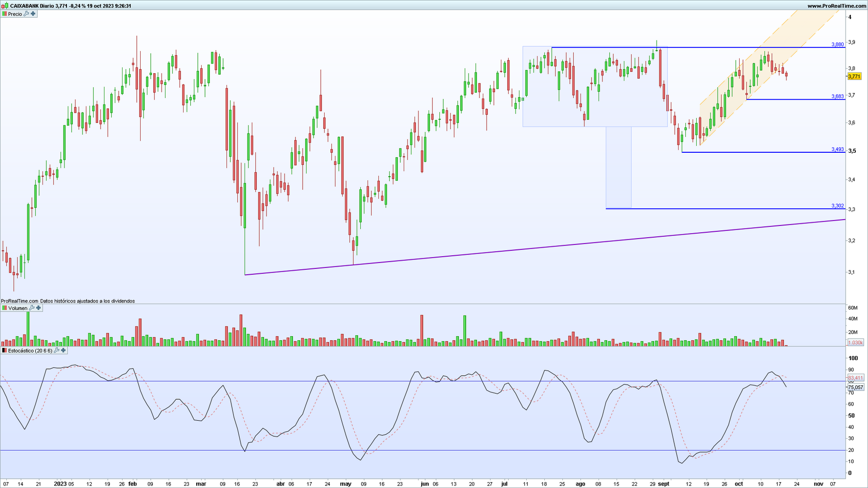Screen dimensions: 868x488
Task: Click the nov month label on the time axis
Action: (x=819, y=484)
